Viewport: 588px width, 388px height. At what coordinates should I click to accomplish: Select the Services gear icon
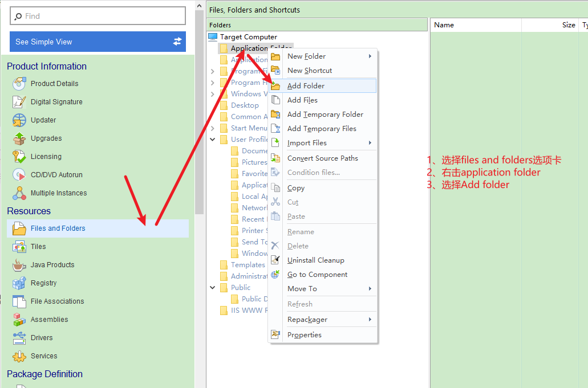coord(19,356)
